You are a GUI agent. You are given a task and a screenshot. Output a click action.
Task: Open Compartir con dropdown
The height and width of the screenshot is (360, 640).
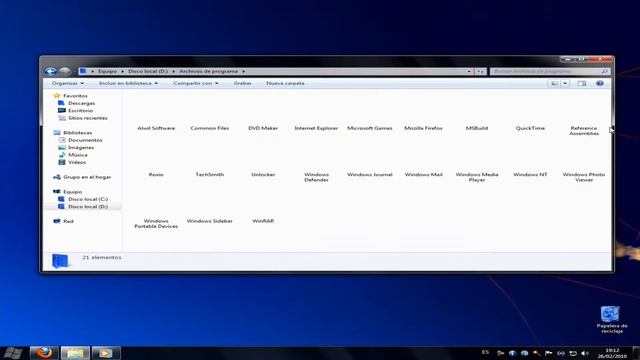click(x=196, y=83)
